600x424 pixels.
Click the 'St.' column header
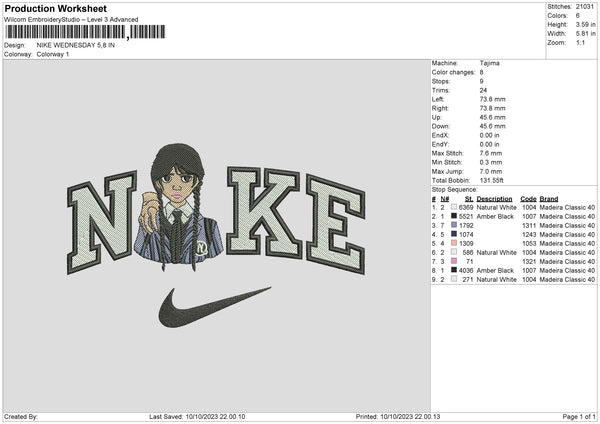pyautogui.click(x=469, y=199)
